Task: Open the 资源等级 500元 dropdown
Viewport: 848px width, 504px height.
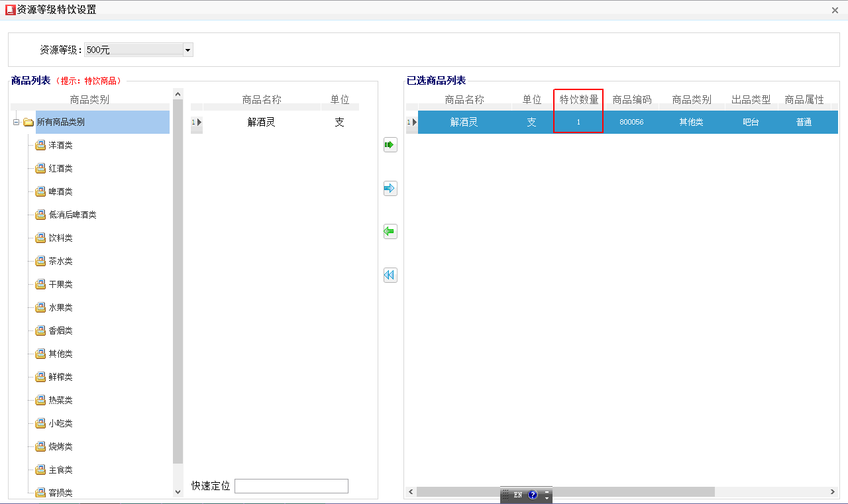Action: coord(187,50)
